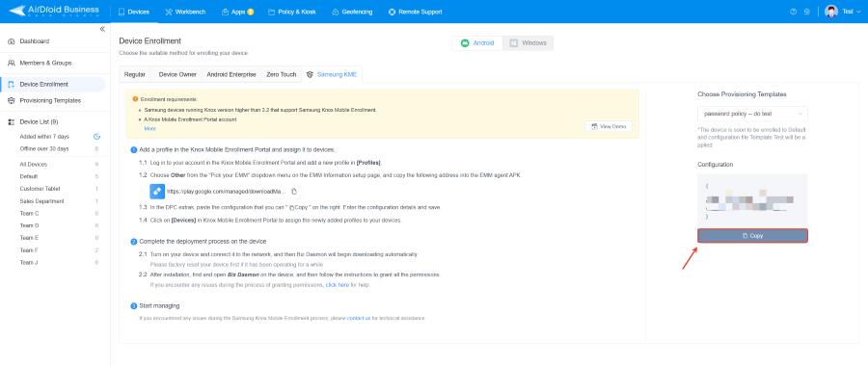The width and height of the screenshot is (868, 366).
Task: Click the Geofencing icon in navigation
Action: (x=336, y=12)
